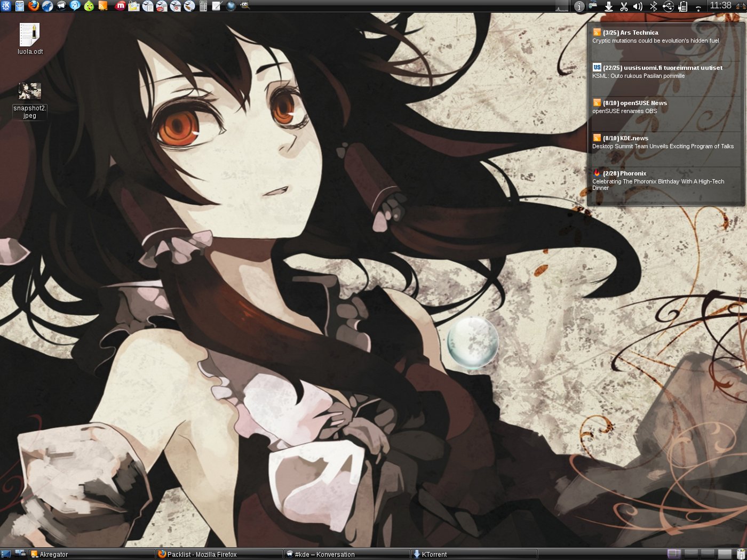Open the green bird application icon
Screen dimensions: 747x560
click(89, 6)
